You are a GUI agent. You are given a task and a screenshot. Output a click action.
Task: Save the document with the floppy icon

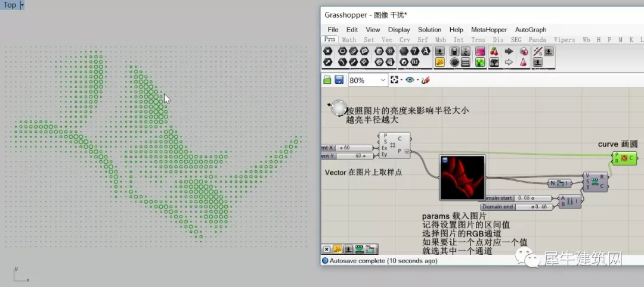[339, 80]
